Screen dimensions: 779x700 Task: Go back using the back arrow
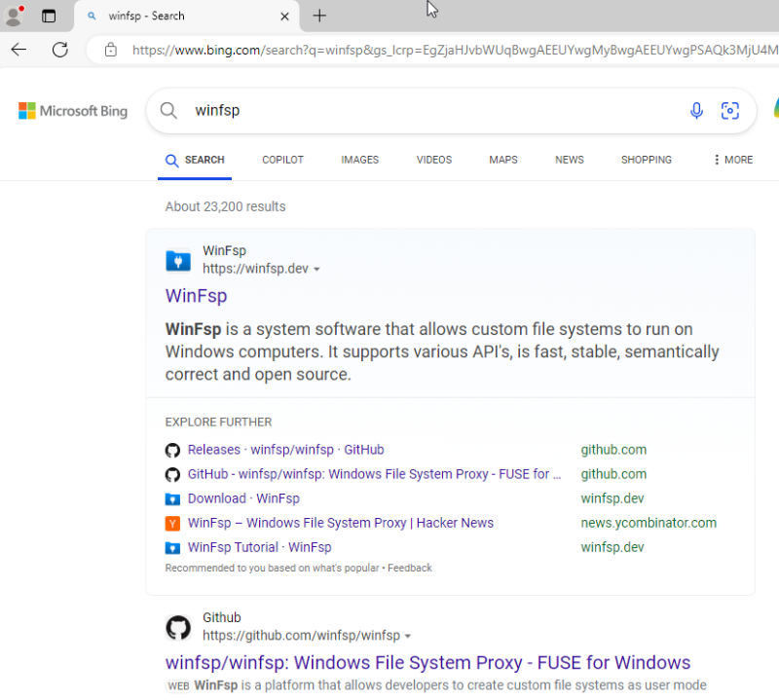[19, 50]
